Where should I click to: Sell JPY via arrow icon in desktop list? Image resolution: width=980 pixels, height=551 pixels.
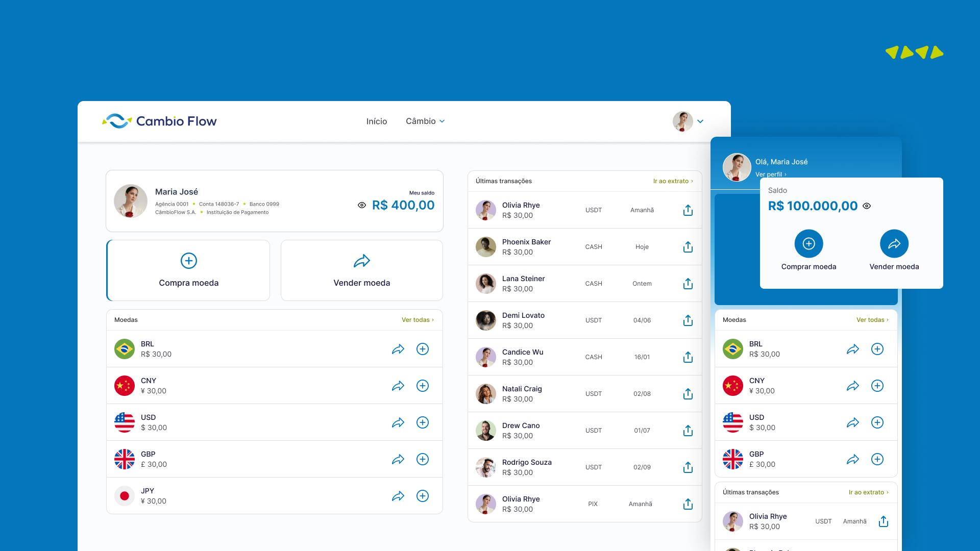pyautogui.click(x=398, y=496)
